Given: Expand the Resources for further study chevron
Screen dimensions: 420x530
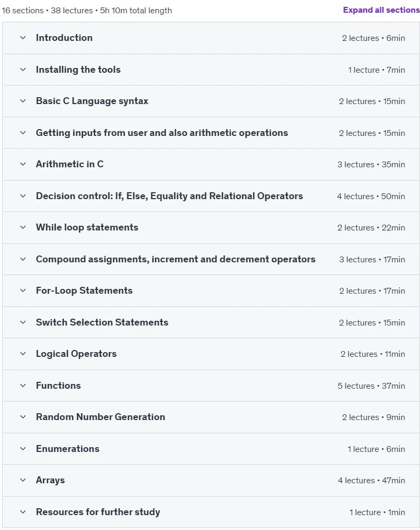Looking at the screenshot, I should click(x=23, y=512).
